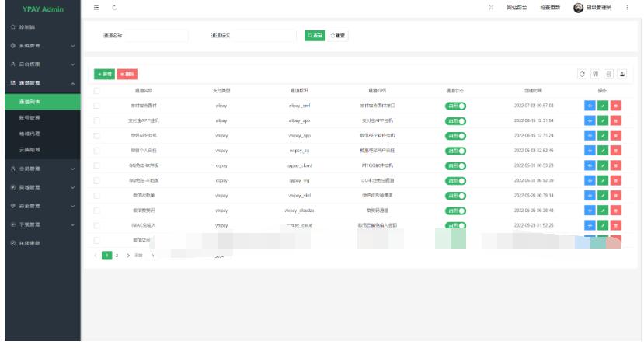Click green edit icon for alipay_app row
644x355 pixels.
coord(603,120)
